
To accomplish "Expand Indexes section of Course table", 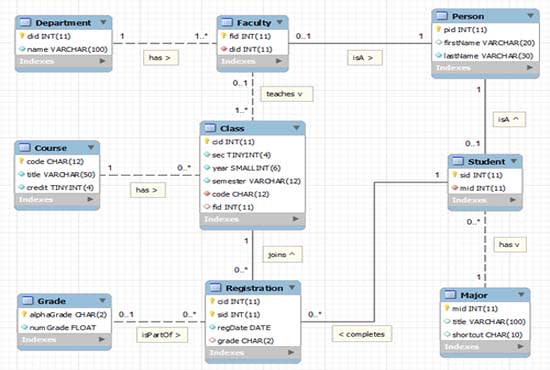I will click(90, 199).
